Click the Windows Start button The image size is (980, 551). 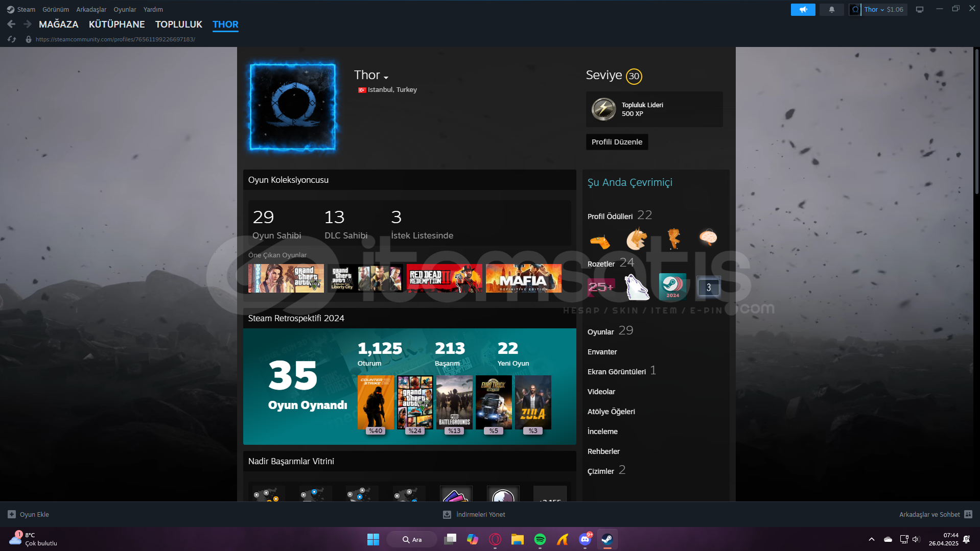pos(373,539)
